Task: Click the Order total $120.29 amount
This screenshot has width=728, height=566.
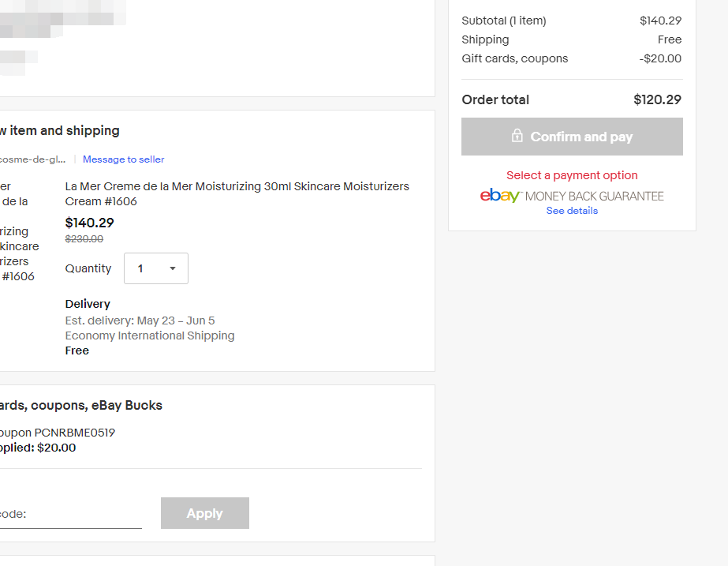Action: coord(658,99)
